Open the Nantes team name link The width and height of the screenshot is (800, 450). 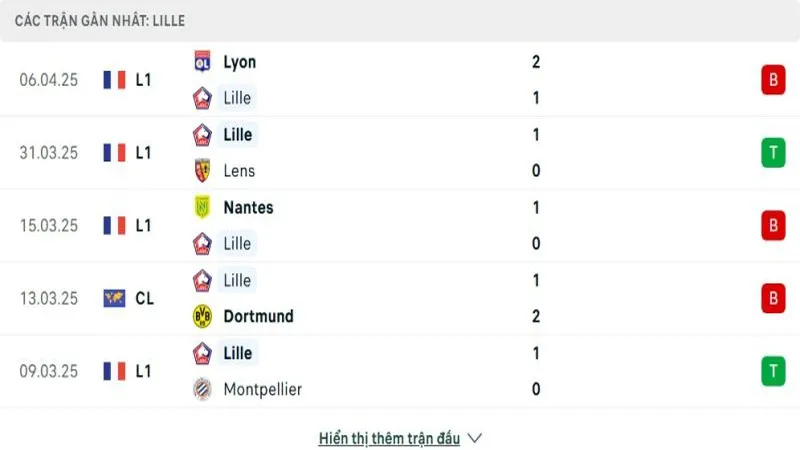tap(248, 207)
